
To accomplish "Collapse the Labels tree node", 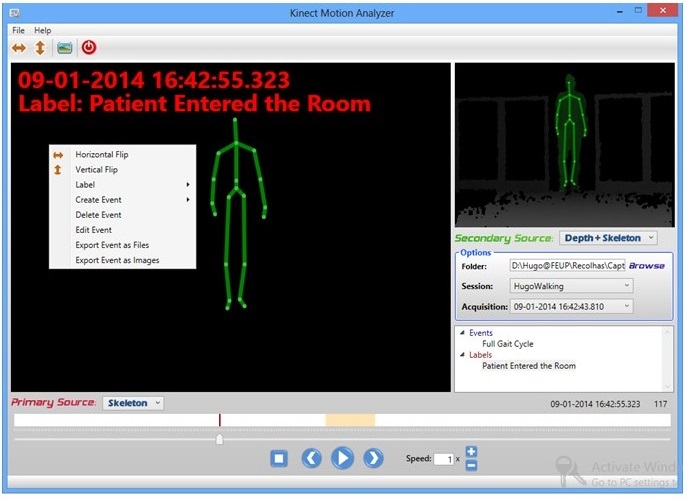I will [462, 354].
